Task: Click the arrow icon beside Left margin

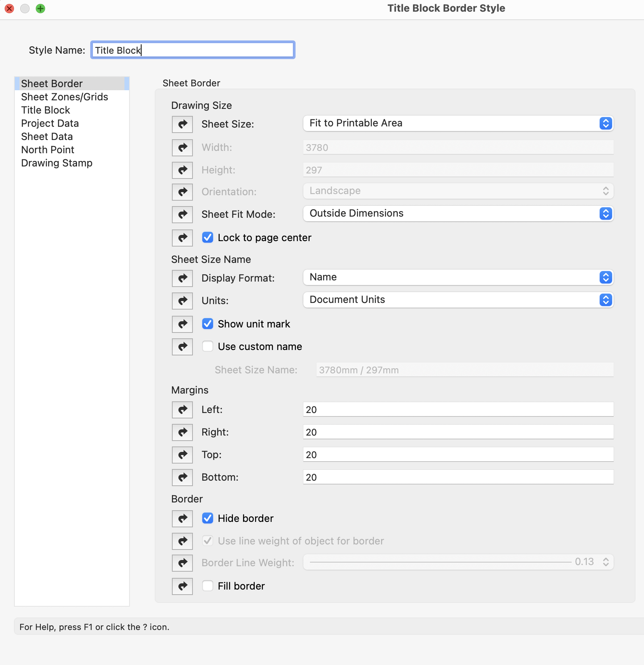Action: 182,410
